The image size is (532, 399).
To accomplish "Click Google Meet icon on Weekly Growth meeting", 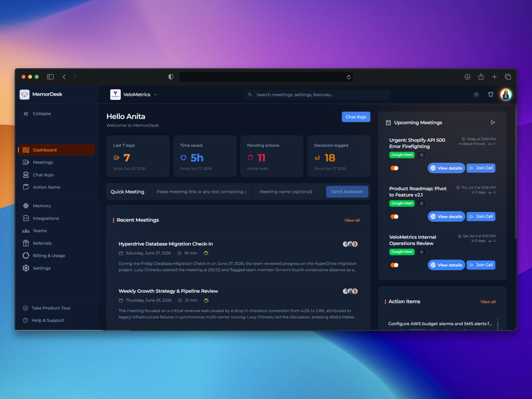I will (x=206, y=300).
